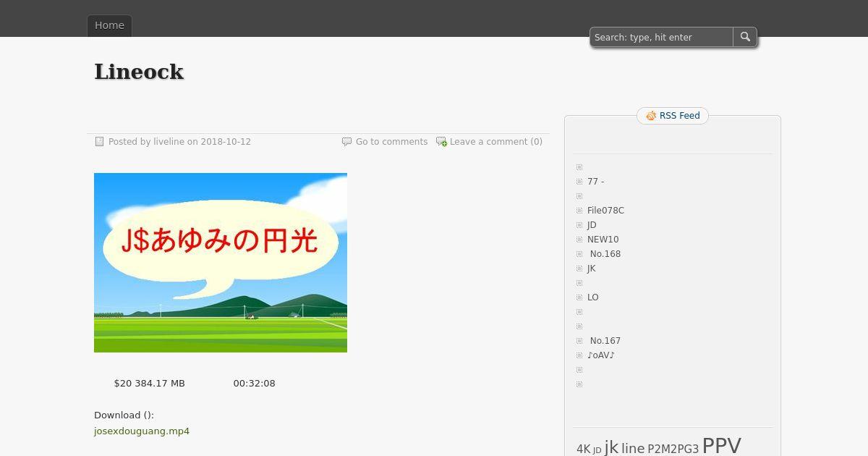The height and width of the screenshot is (456, 868).
Task: Open sidebar link JD
Action: 592,225
